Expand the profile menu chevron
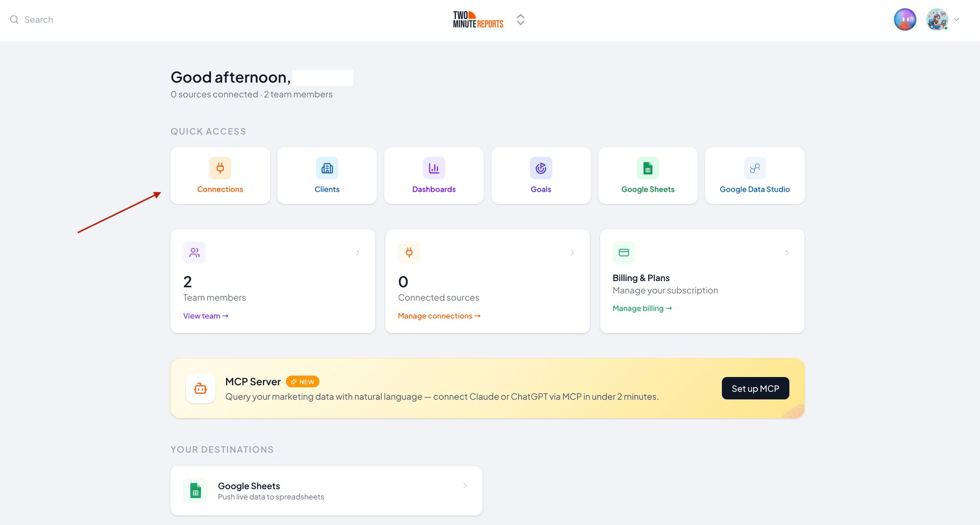Viewport: 980px width, 525px height. [x=957, y=20]
